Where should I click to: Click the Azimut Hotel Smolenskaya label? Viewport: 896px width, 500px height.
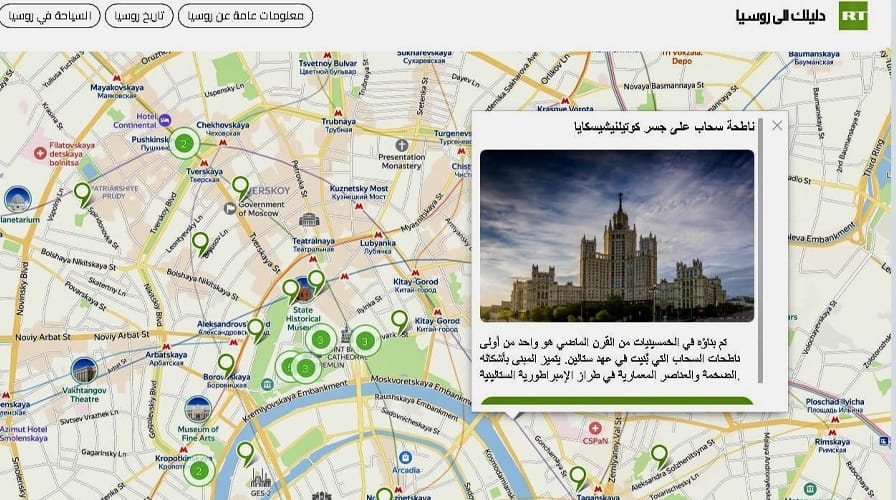(23, 434)
